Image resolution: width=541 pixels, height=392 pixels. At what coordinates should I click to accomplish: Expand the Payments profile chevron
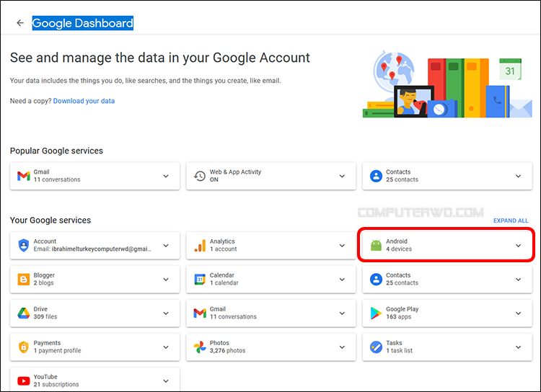(x=166, y=347)
